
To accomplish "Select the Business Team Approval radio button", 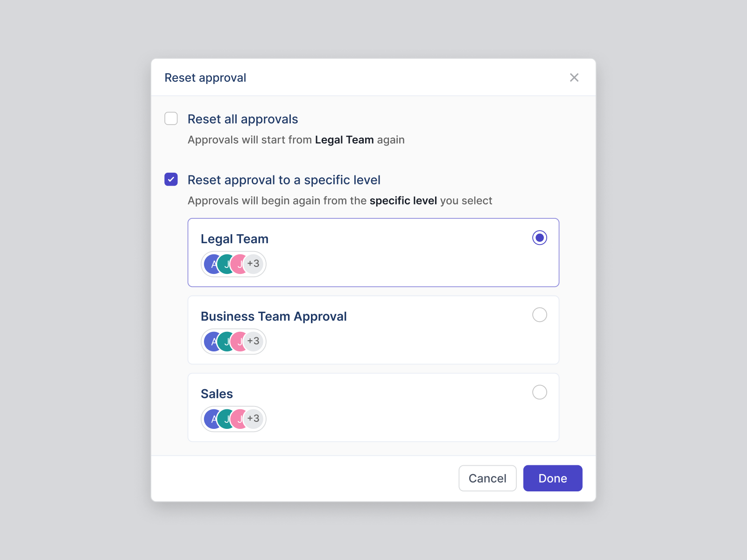I will point(540,315).
